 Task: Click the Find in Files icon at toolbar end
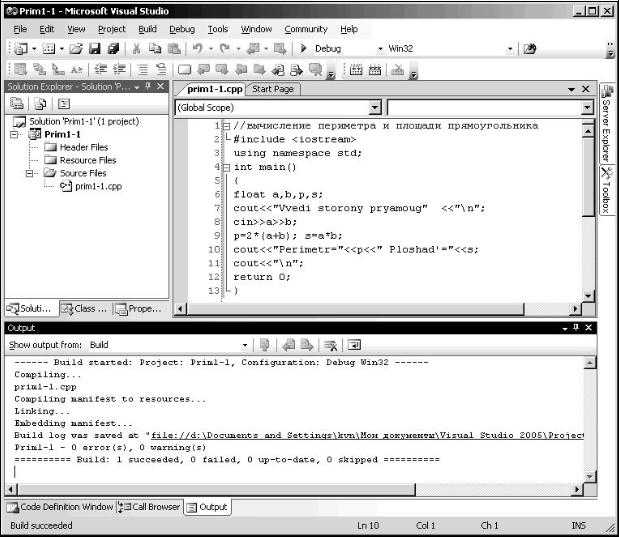click(x=530, y=49)
